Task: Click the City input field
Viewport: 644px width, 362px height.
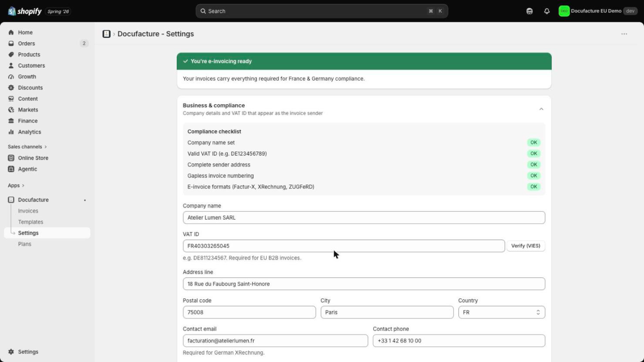Action: (x=387, y=313)
